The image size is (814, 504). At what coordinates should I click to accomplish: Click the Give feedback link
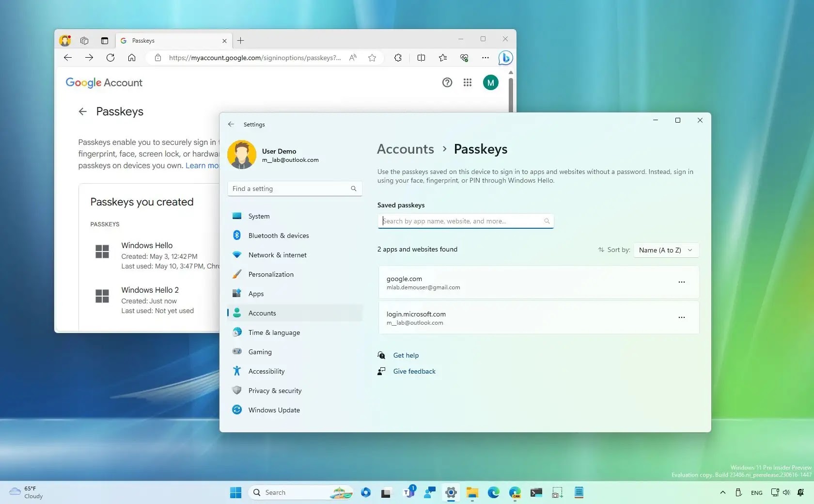414,371
